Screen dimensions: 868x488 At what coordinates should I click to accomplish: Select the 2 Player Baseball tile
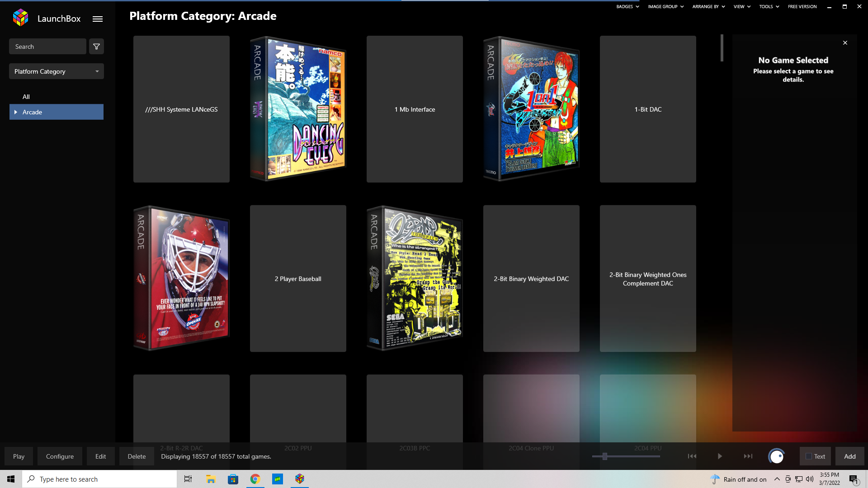tap(298, 278)
